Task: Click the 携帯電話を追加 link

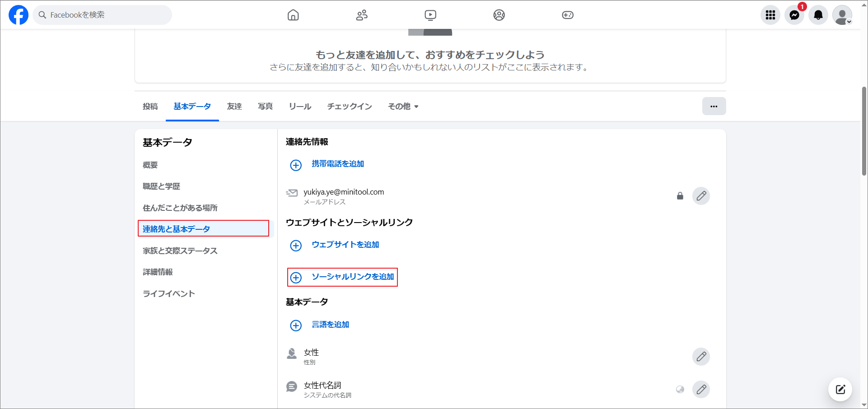Action: (337, 163)
